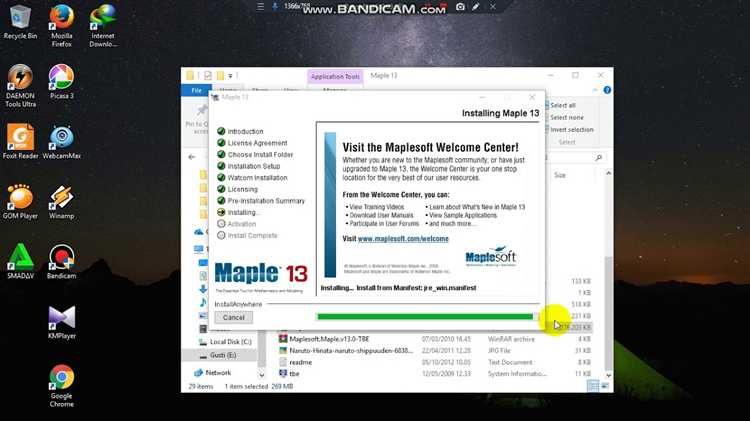Launch Mozilla Firefox from desktop
Viewport: 750px width, 421px height.
tap(61, 26)
